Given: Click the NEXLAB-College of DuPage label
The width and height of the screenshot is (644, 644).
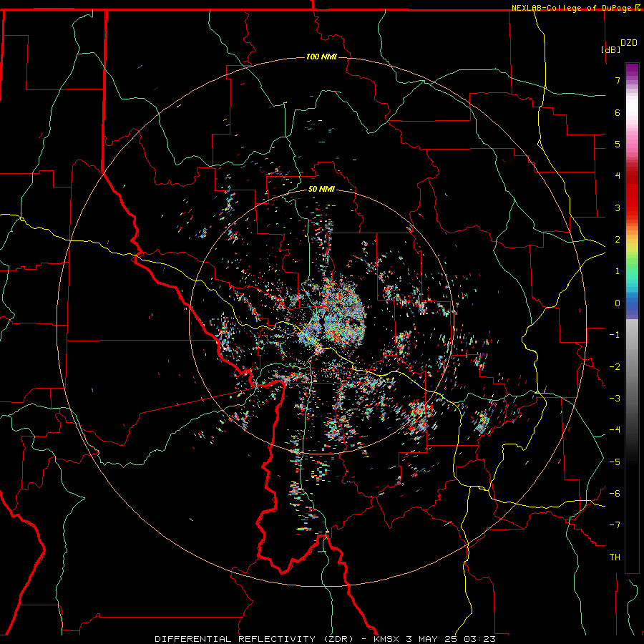Looking at the screenshot, I should (x=572, y=8).
